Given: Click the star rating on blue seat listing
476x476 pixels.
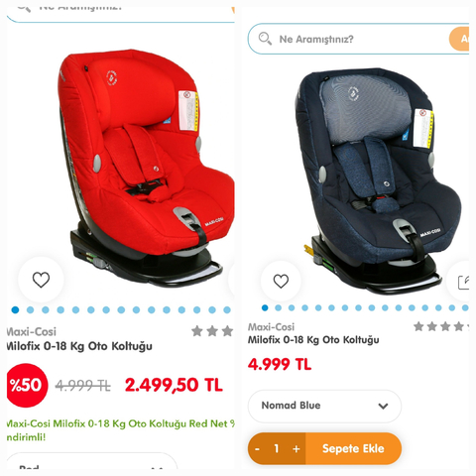Looking at the screenshot, I should coord(441,326).
